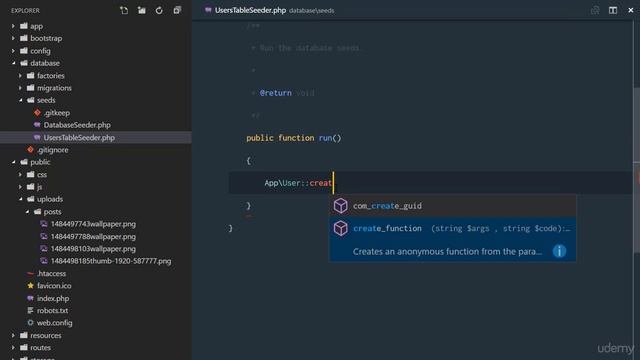Image resolution: width=640 pixels, height=360 pixels.
Task: Click the cube icon beside create_function
Action: pos(340,228)
